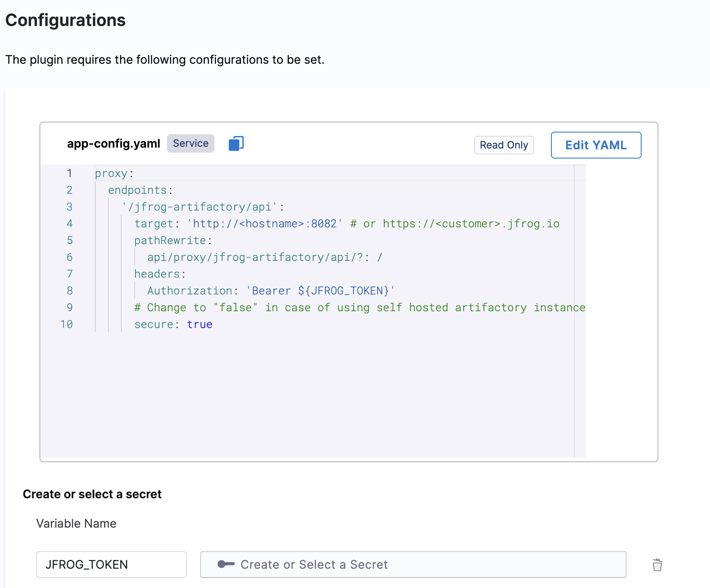Delete the JFROG_TOKEN variable row
This screenshot has width=710, height=588.
pyautogui.click(x=657, y=565)
